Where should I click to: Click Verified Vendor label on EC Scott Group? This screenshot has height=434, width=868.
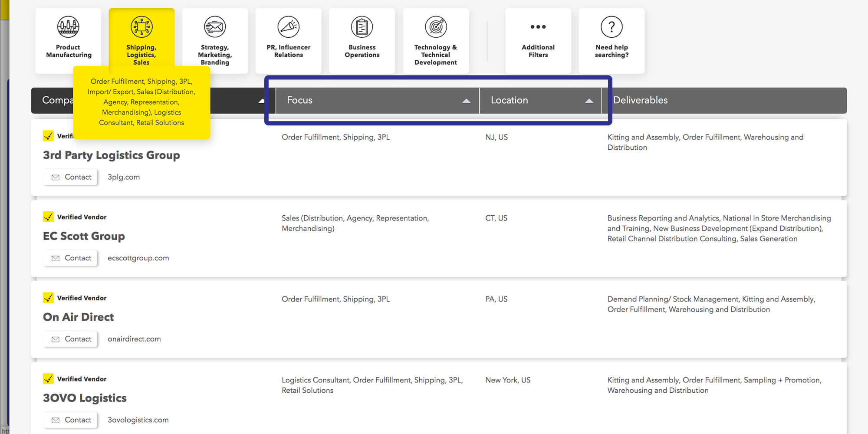coord(82,217)
